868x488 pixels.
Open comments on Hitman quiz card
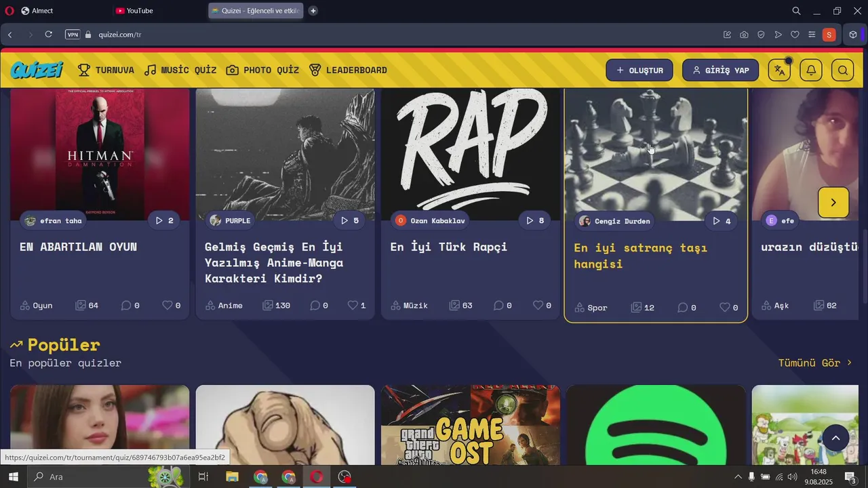[130, 306]
